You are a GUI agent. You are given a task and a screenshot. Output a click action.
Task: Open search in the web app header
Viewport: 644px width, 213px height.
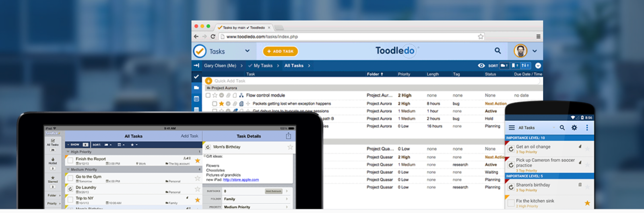(x=498, y=51)
